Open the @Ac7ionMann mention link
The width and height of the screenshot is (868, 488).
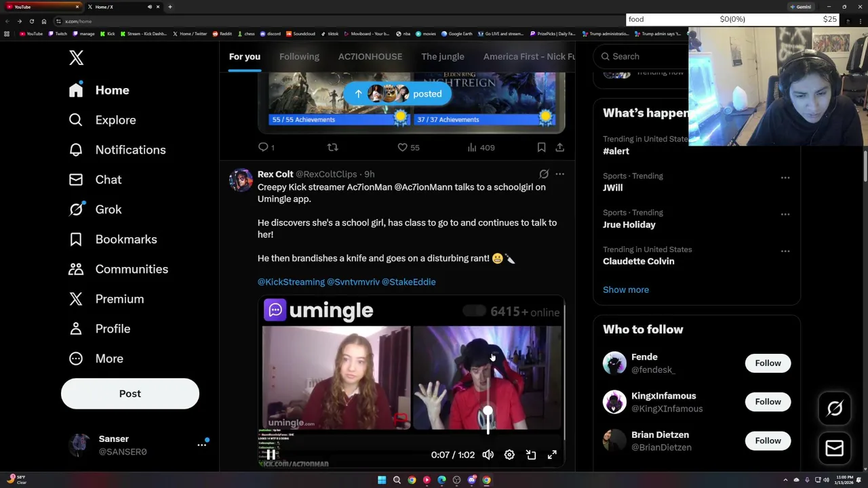pos(423,187)
